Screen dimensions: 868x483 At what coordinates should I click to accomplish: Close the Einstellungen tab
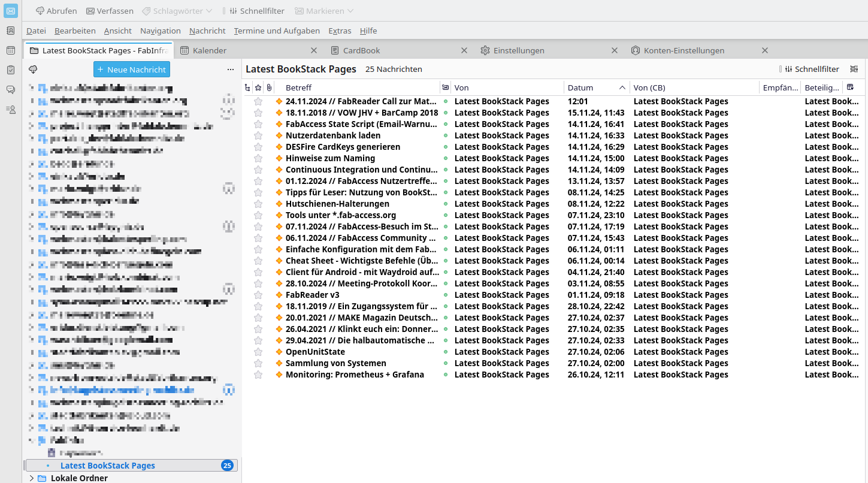point(615,50)
